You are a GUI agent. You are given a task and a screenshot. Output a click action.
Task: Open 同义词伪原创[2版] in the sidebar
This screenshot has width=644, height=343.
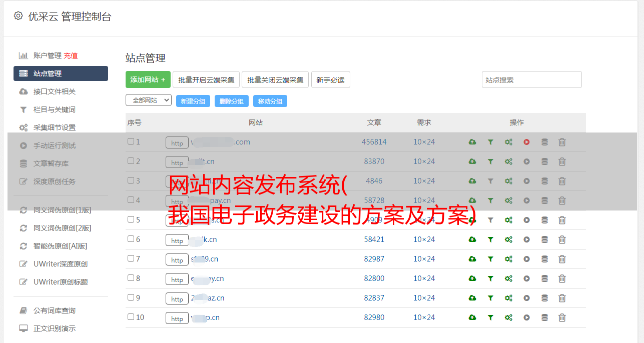click(x=62, y=228)
